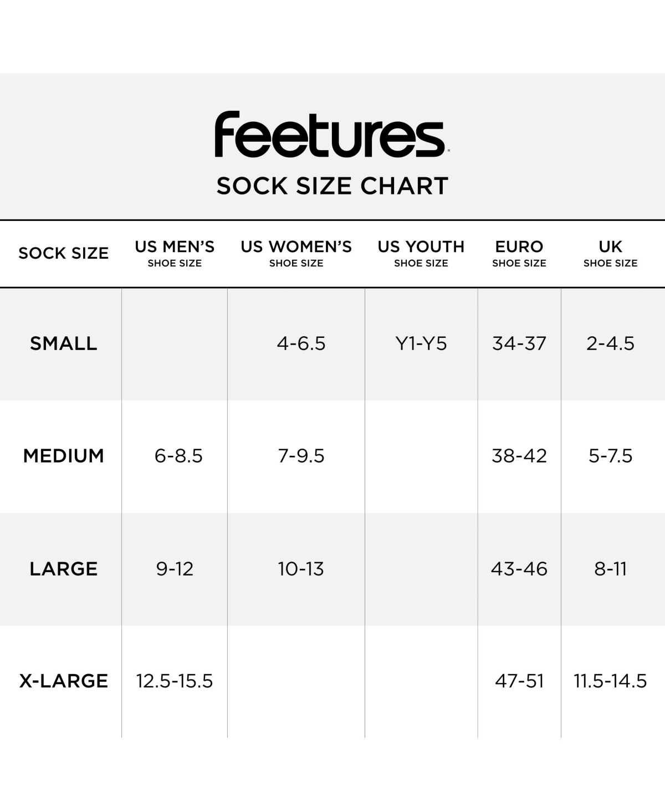The image size is (665, 812).
Task: Click the US Women's shoe size header
Action: pyautogui.click(x=296, y=253)
